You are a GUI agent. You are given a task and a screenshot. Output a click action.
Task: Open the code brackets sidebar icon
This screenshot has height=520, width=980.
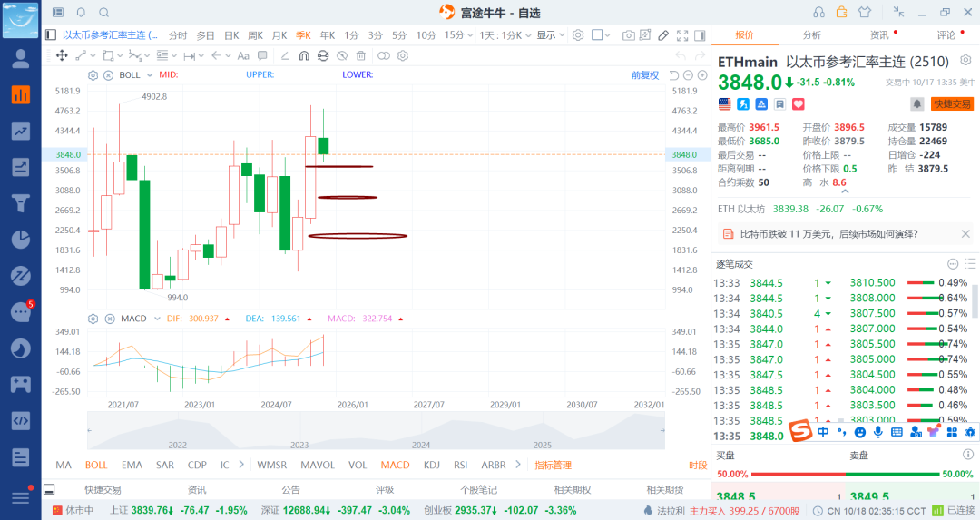coord(21,420)
